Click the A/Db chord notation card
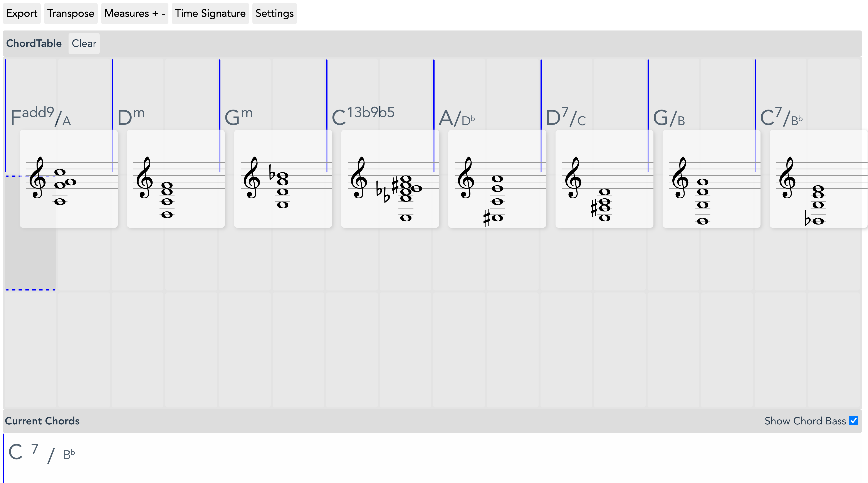This screenshot has height=483, width=868. [x=497, y=179]
